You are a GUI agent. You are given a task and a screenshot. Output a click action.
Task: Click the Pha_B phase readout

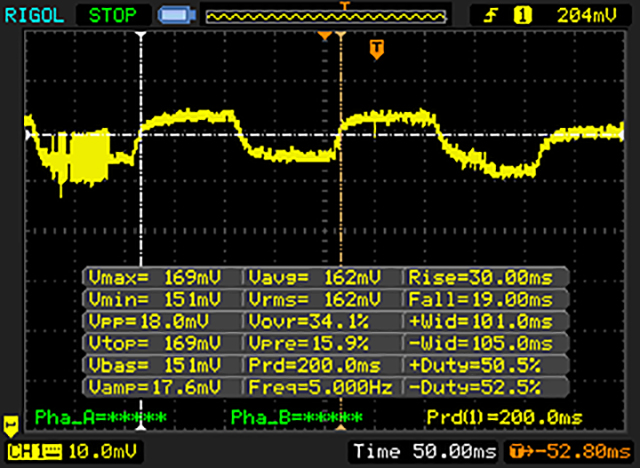coord(296,416)
